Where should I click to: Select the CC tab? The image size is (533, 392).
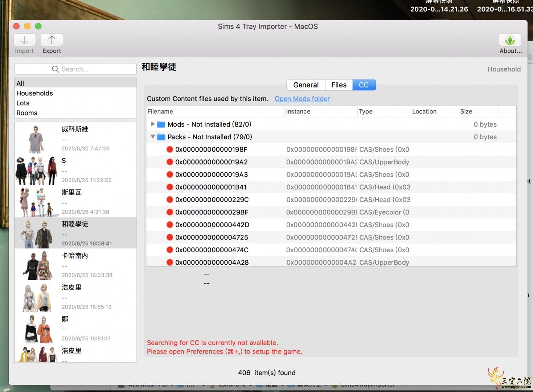point(364,85)
